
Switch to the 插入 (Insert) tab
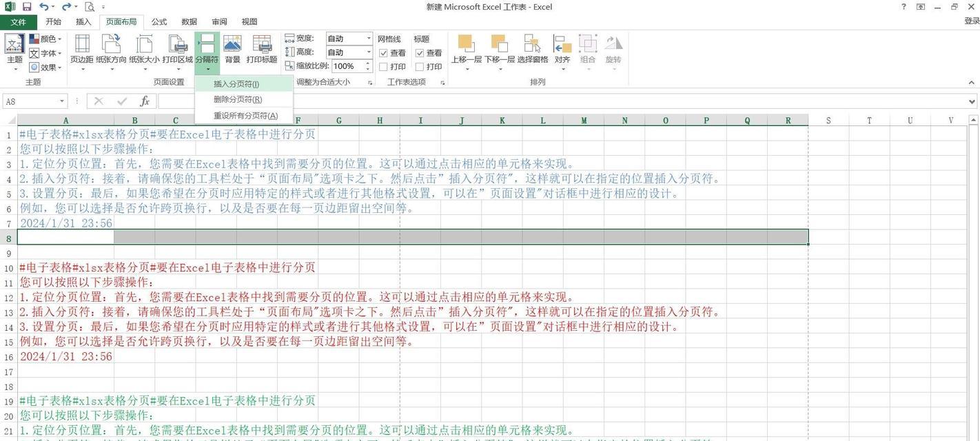coord(83,22)
